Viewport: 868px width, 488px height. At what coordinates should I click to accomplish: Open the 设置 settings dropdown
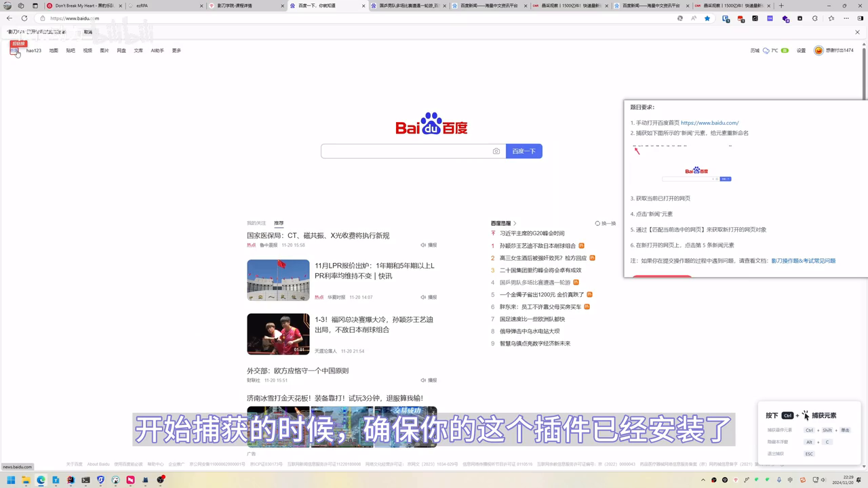pos(801,50)
